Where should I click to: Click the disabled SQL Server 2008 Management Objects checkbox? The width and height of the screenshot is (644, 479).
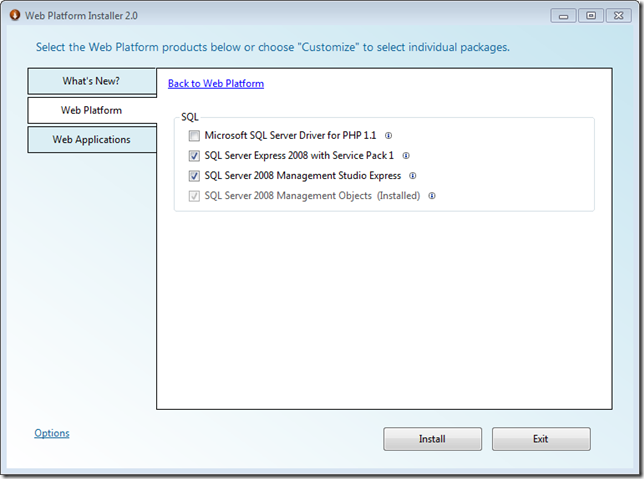[194, 196]
